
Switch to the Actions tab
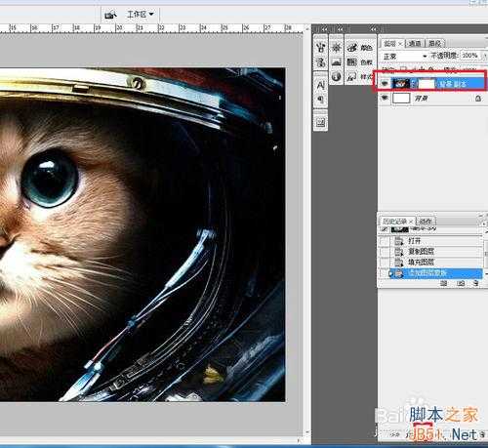tap(426, 222)
